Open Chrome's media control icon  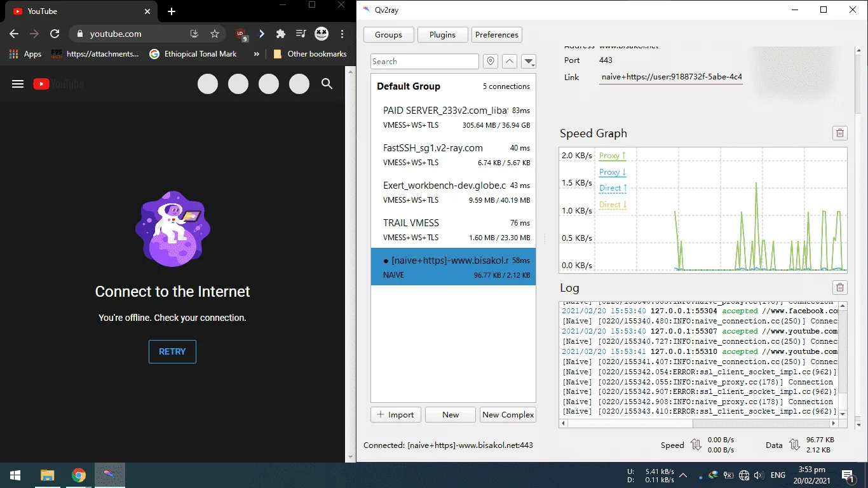[x=301, y=34]
